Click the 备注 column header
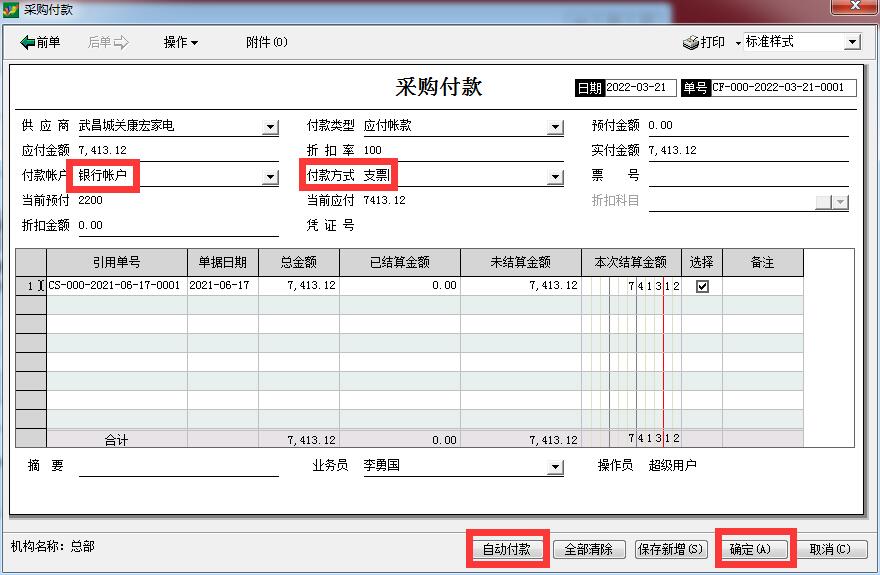 pos(763,263)
